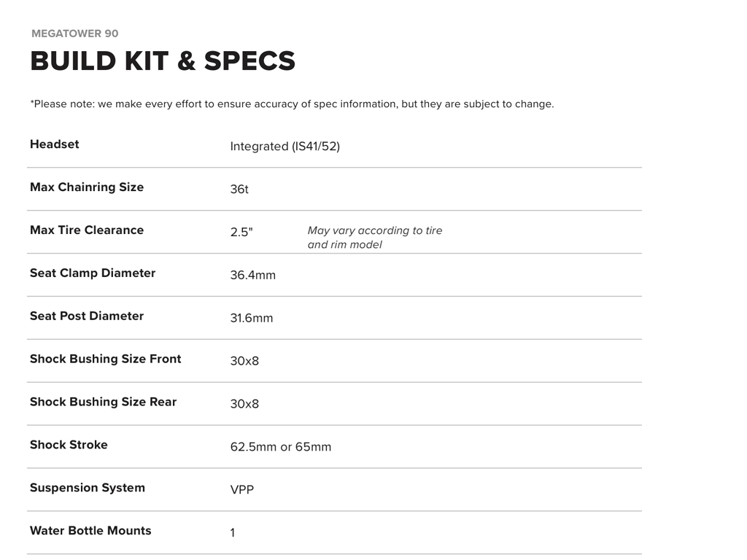Click the 62.5mm or 65mm shock stroke value

[280, 447]
